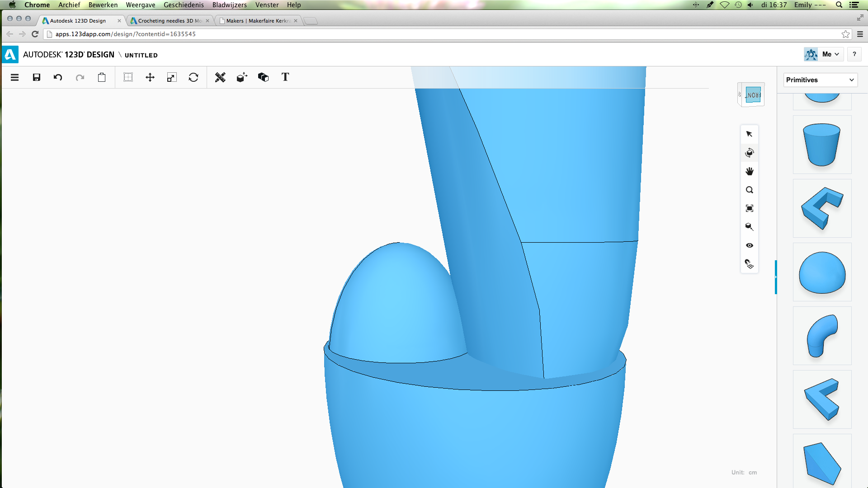The height and width of the screenshot is (488, 868).
Task: Open the Sketch tool icon
Action: pyautogui.click(x=220, y=77)
